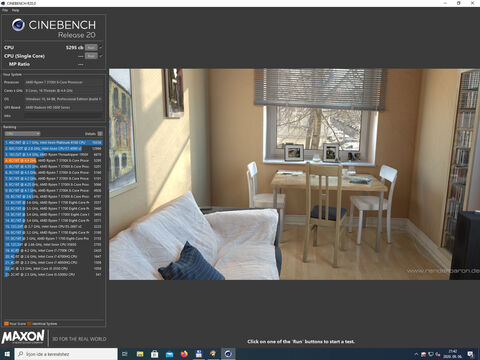Click the rendered room image

coord(294,174)
